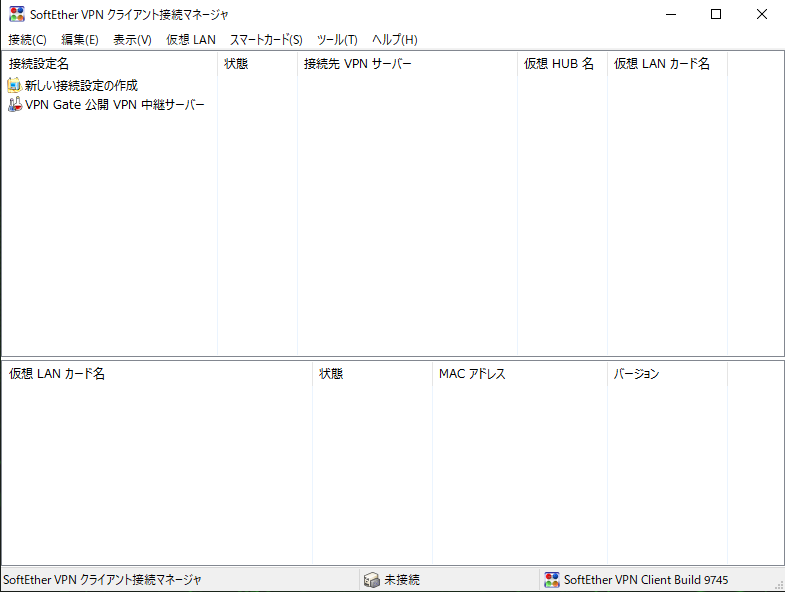Viewport: 785px width, 592px height.
Task: Click the 未接続 status bar icon
Action: pyautogui.click(x=372, y=580)
